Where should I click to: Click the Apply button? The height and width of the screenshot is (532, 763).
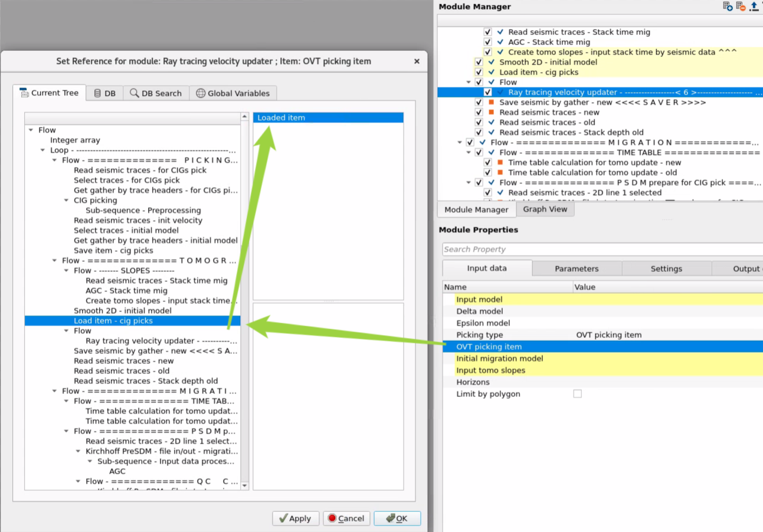coord(295,518)
